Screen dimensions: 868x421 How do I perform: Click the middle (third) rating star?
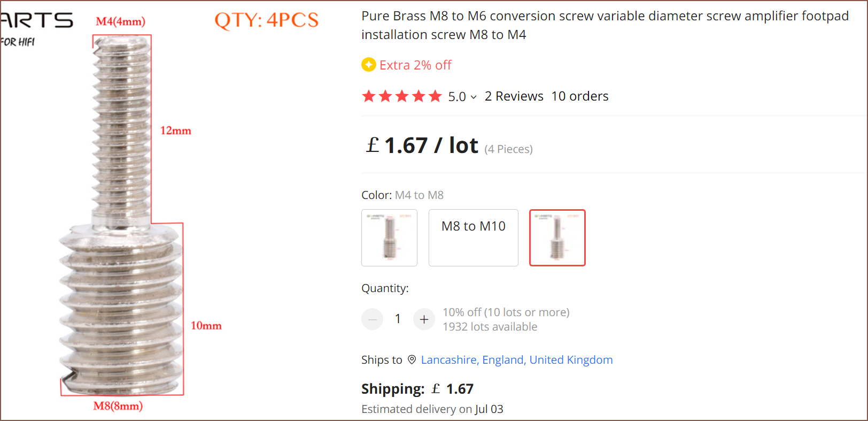(x=402, y=96)
